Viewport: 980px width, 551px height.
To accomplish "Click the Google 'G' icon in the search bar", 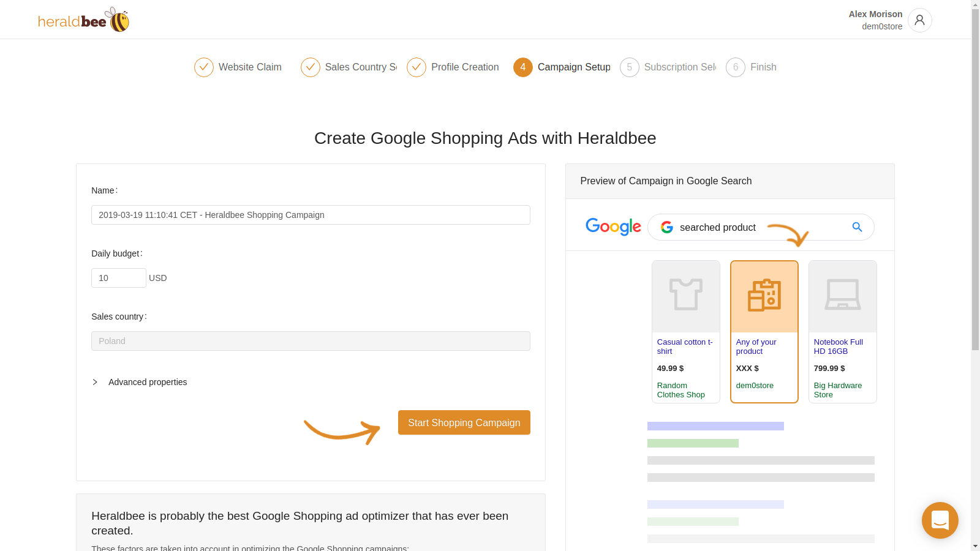I will [666, 227].
